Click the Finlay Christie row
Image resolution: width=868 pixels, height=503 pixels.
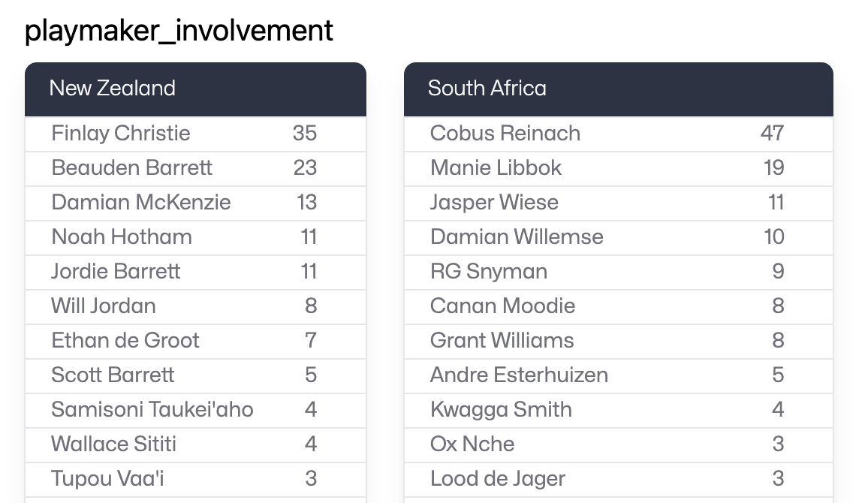pyautogui.click(x=195, y=134)
